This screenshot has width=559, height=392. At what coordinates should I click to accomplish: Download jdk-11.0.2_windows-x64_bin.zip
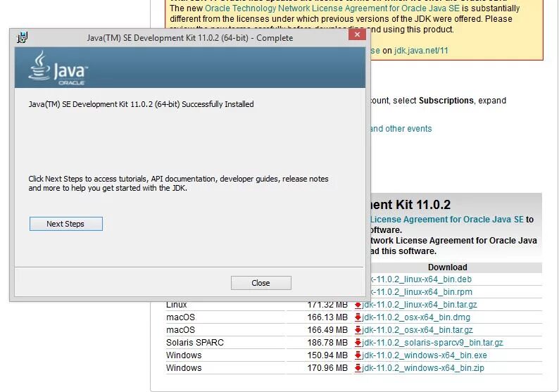click(423, 368)
